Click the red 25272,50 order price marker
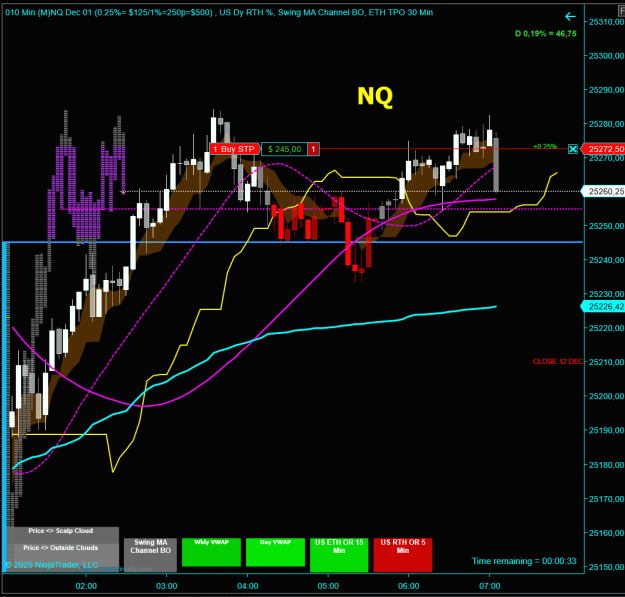 [603, 149]
